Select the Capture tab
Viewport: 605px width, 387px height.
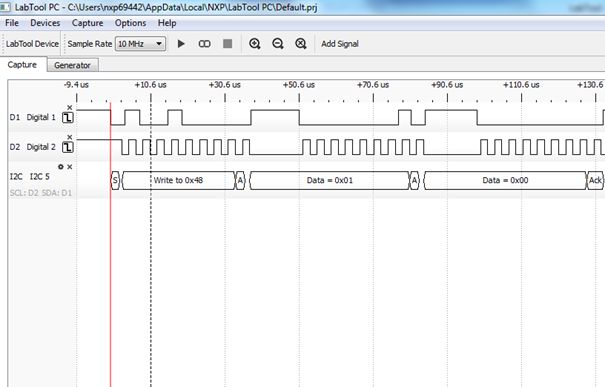tap(22, 64)
